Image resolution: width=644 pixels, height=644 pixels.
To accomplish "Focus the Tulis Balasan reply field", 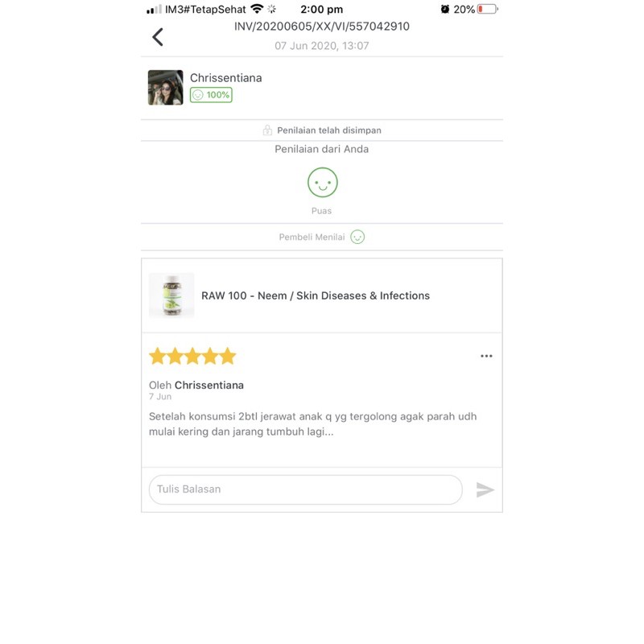I will 306,489.
